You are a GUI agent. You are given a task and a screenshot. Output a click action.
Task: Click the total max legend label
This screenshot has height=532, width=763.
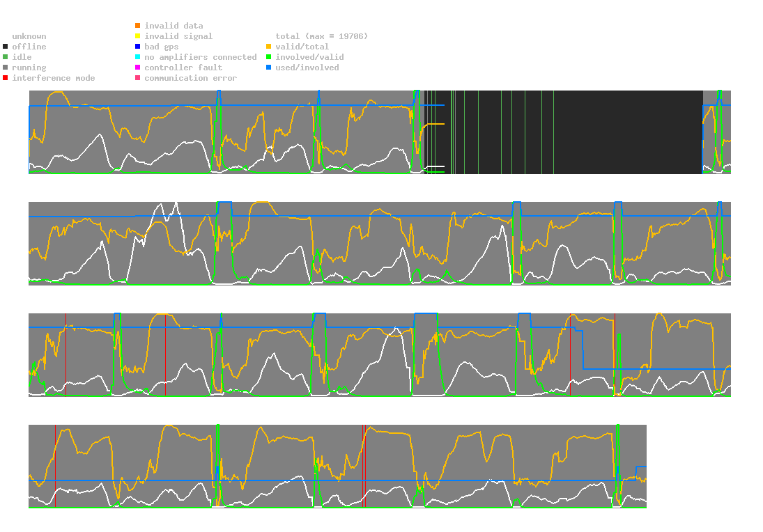(322, 36)
